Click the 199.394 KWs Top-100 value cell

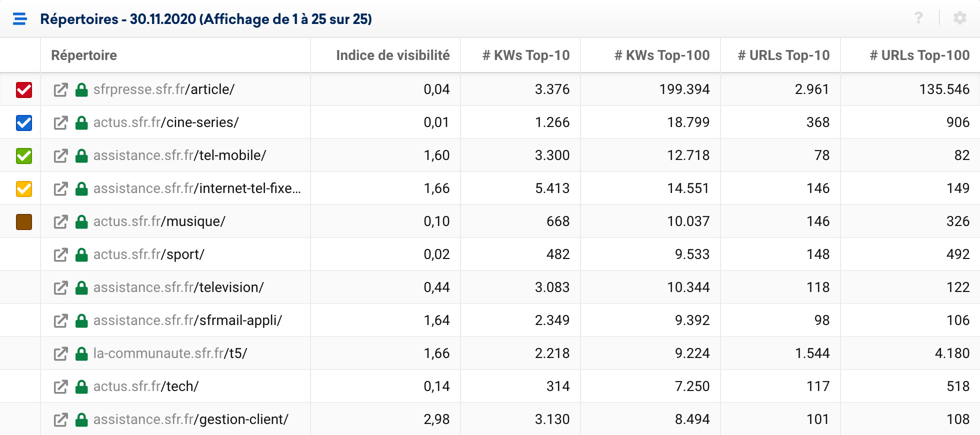684,89
